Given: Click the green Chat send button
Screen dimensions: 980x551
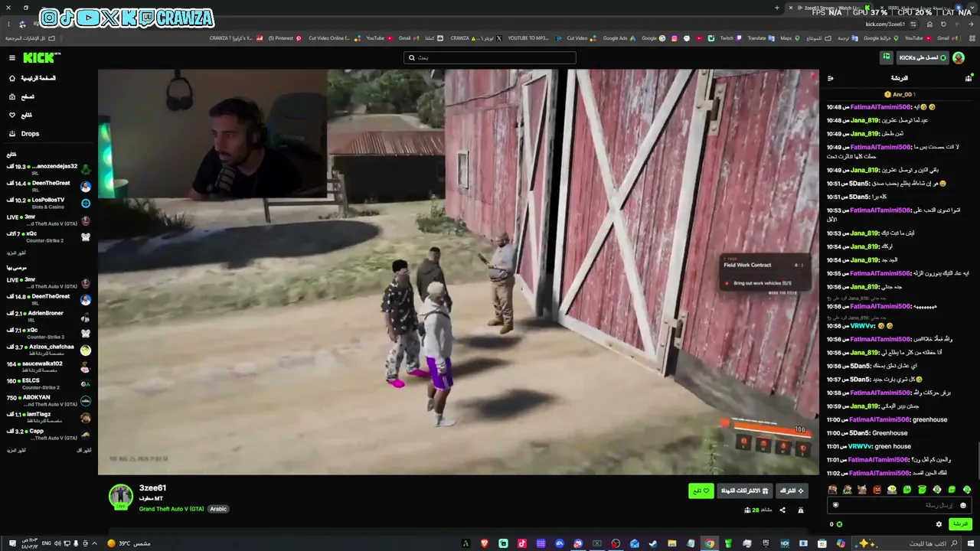Looking at the screenshot, I should tap(960, 524).
